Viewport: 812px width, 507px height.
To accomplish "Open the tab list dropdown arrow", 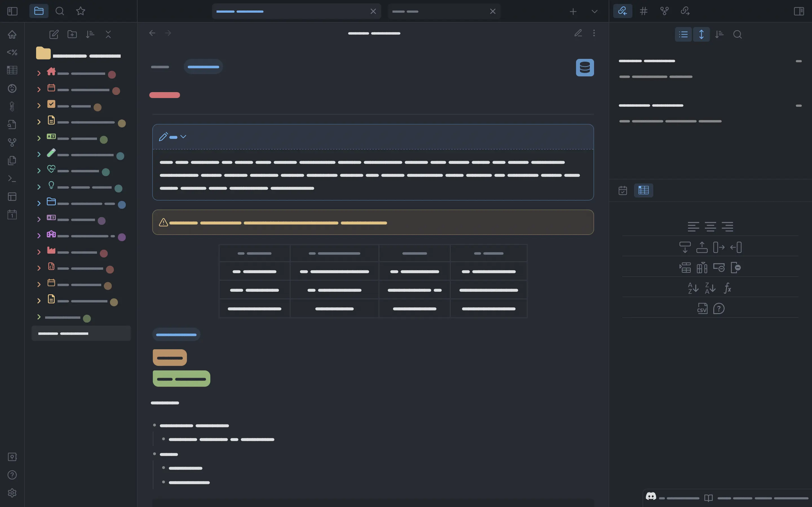I will coord(594,11).
